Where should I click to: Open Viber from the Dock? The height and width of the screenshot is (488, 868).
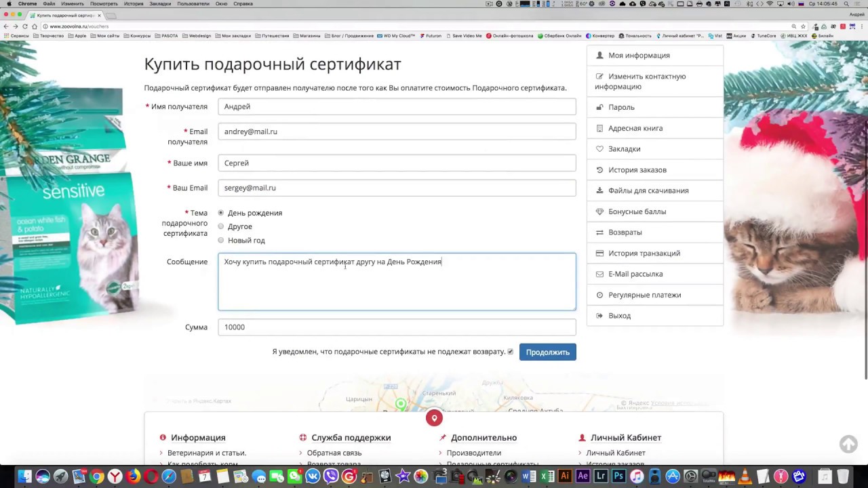[x=330, y=476]
